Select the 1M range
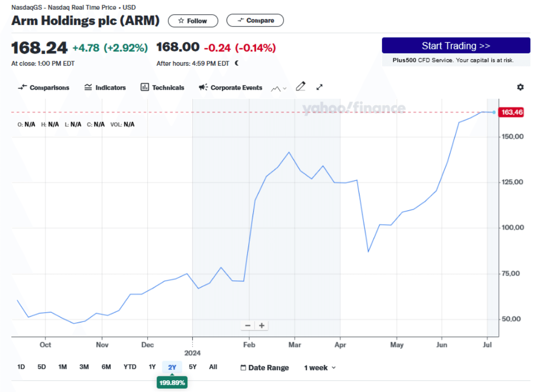This screenshot has width=543, height=392. click(63, 367)
